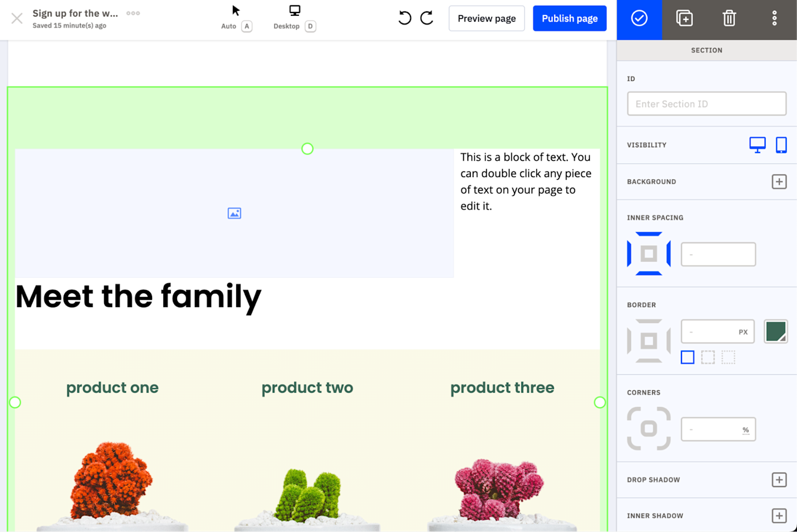
Task: Click the corners percentage value field
Action: 718,430
